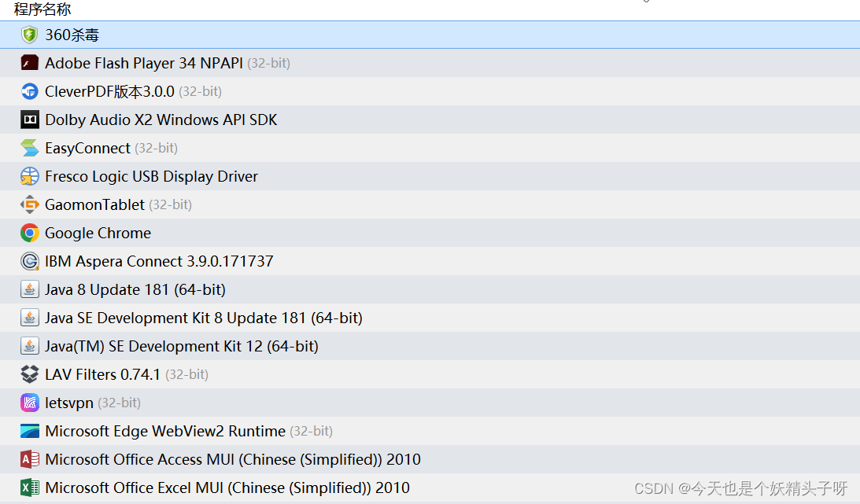Select LAV Filters 0.74.1 program name
860x504 pixels.
click(102, 375)
